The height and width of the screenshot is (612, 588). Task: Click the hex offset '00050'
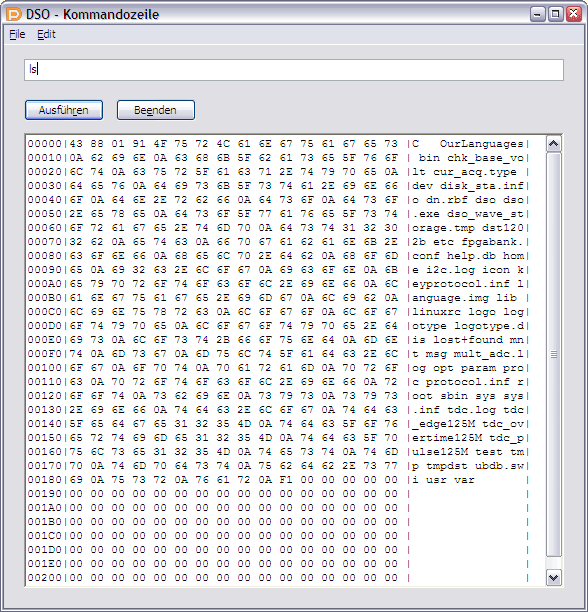(x=44, y=214)
